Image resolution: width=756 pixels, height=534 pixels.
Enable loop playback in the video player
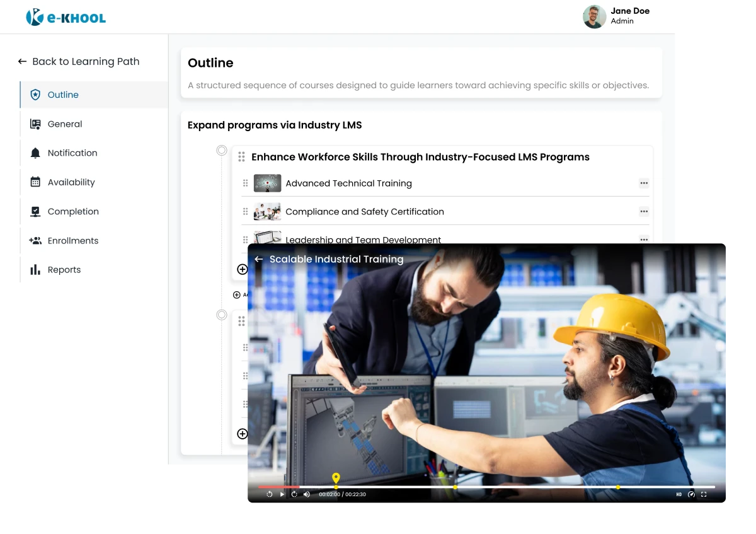294,494
